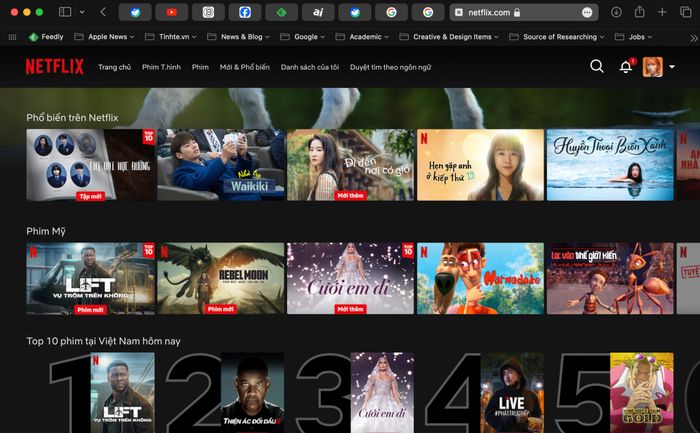Screen dimensions: 700x433
Task: Click the netflix.com address bar
Action: pos(524,12)
